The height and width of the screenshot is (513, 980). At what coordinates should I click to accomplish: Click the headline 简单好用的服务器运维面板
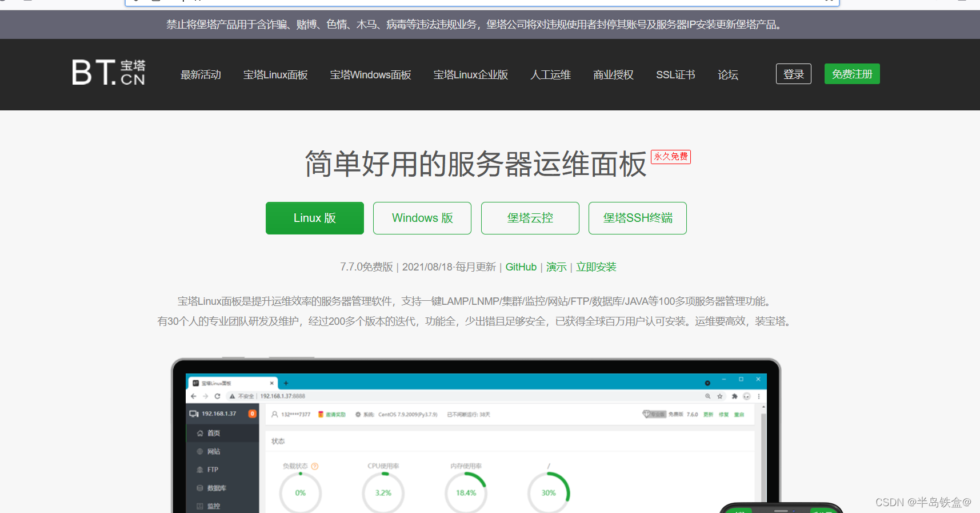coord(475,165)
